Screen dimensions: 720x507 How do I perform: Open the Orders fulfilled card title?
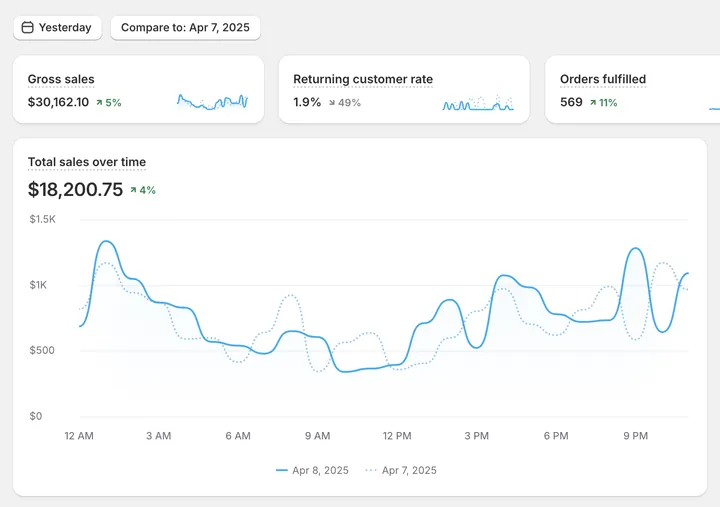pyautogui.click(x=603, y=79)
